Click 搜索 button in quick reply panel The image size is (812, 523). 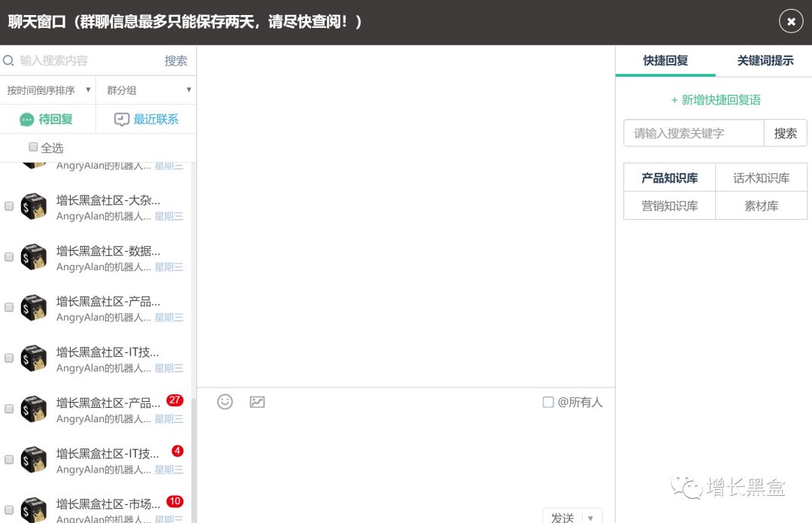point(785,133)
